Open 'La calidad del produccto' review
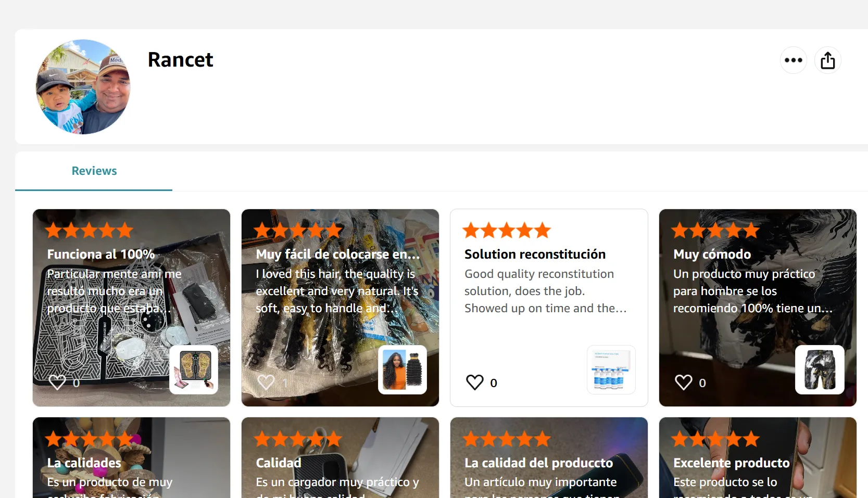The image size is (868, 498). click(x=538, y=463)
